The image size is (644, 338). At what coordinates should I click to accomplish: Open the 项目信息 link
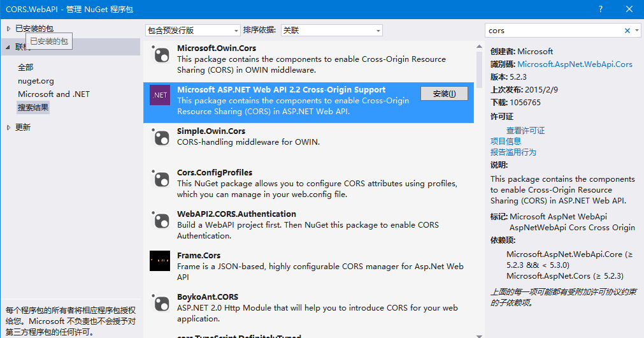point(506,141)
